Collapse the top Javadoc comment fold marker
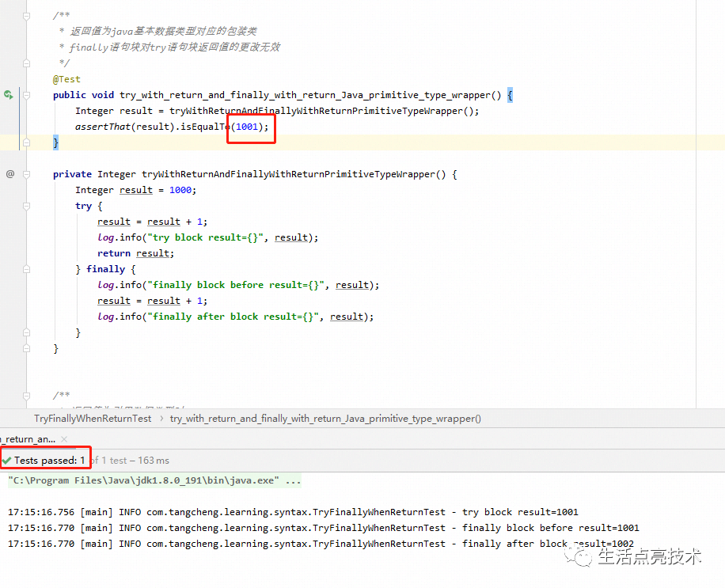This screenshot has height=588, width=725. [x=26, y=16]
